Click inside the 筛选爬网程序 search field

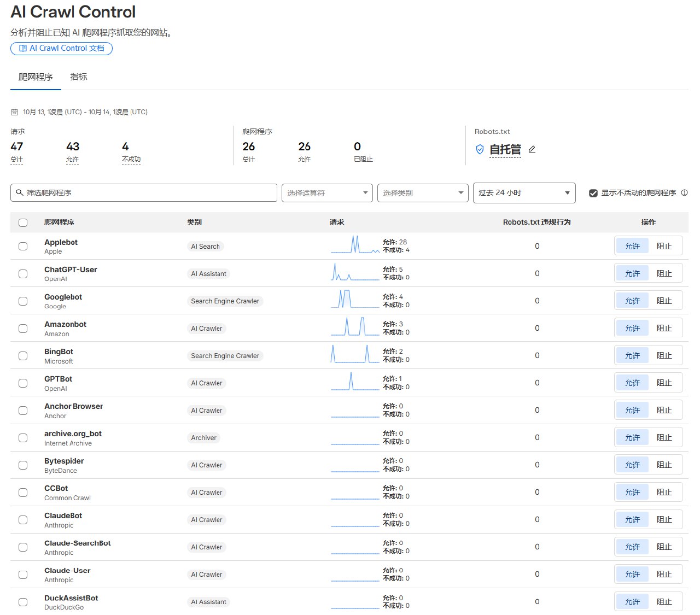tap(144, 192)
